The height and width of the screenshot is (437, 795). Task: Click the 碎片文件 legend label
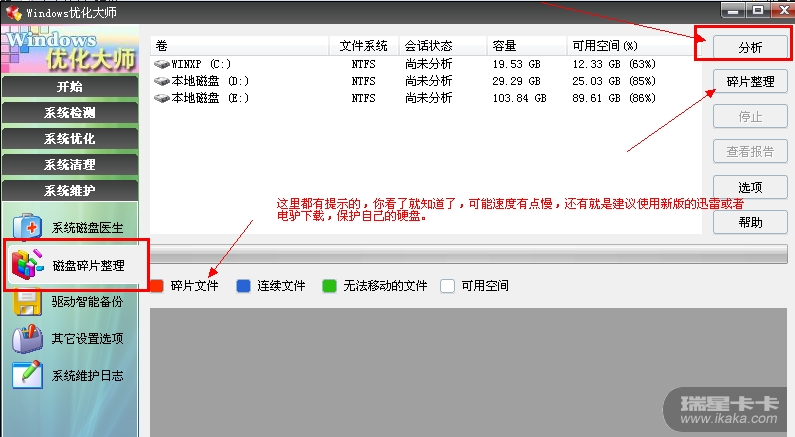point(195,286)
